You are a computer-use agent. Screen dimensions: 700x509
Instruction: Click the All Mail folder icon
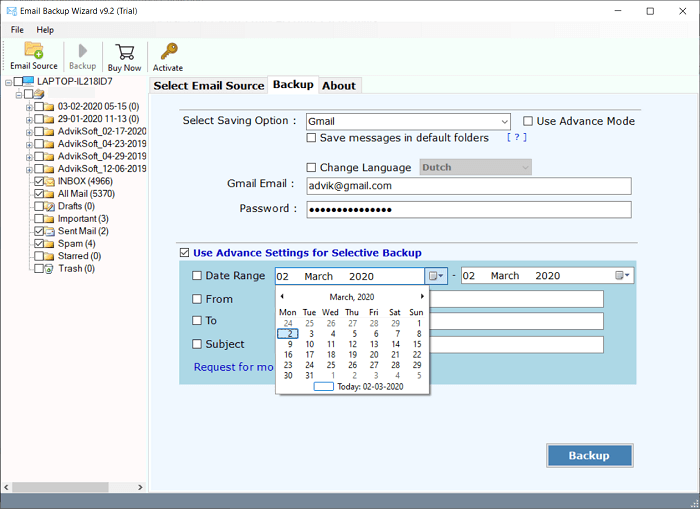point(49,194)
